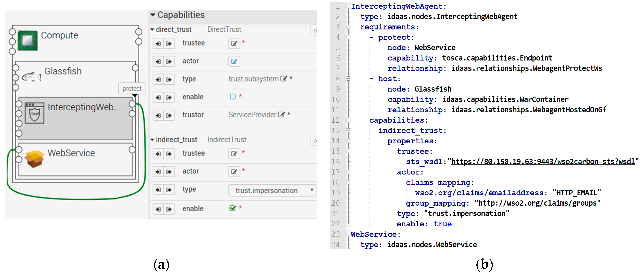The height and width of the screenshot is (275, 644).
Task: Fold the InterceptingWebAgent block at line 1
Action: tap(348, 6)
